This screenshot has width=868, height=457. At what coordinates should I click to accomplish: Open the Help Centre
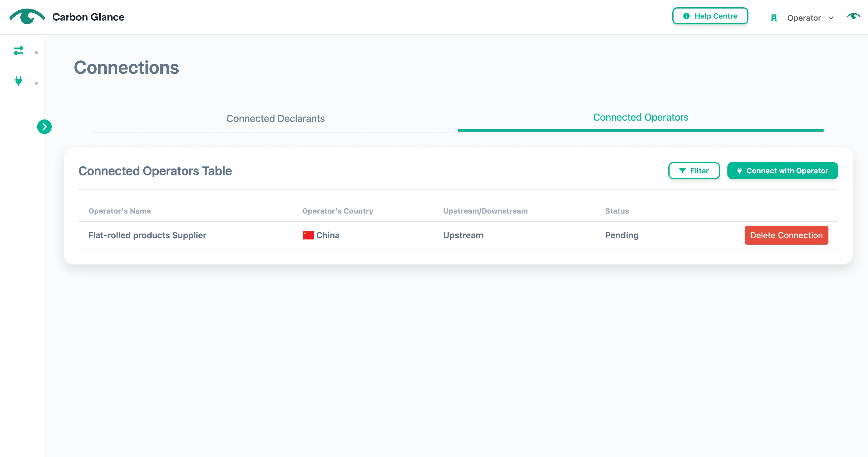pyautogui.click(x=710, y=16)
